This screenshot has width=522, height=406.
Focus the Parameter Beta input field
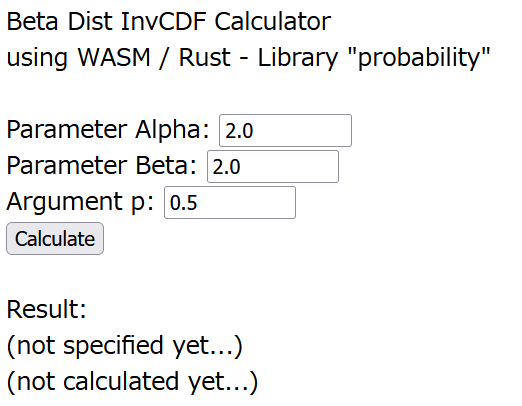tap(273, 166)
